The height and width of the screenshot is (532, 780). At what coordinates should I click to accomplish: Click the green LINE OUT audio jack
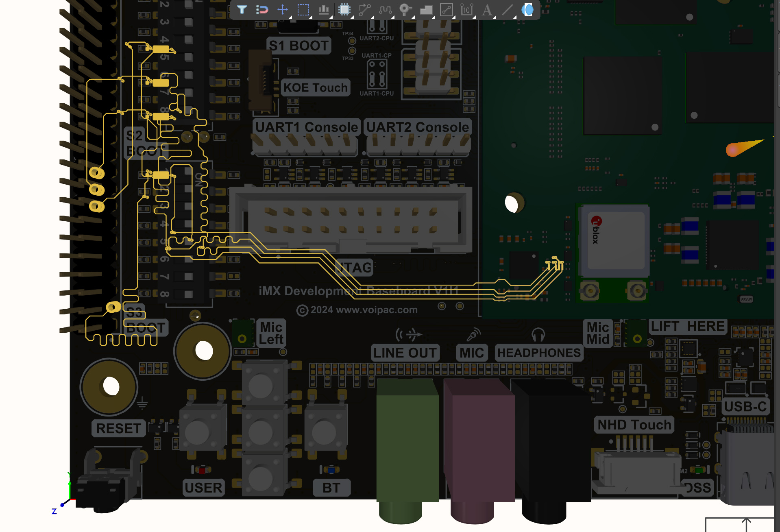(407, 439)
